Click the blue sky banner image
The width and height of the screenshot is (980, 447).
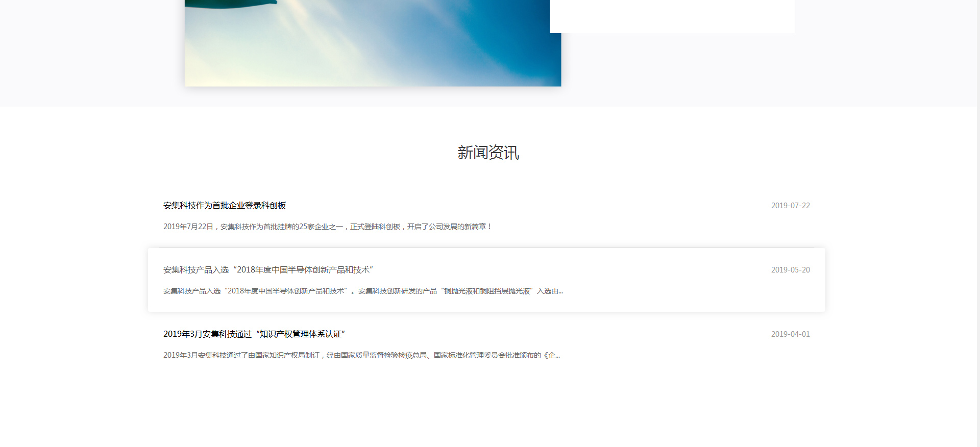click(x=373, y=46)
